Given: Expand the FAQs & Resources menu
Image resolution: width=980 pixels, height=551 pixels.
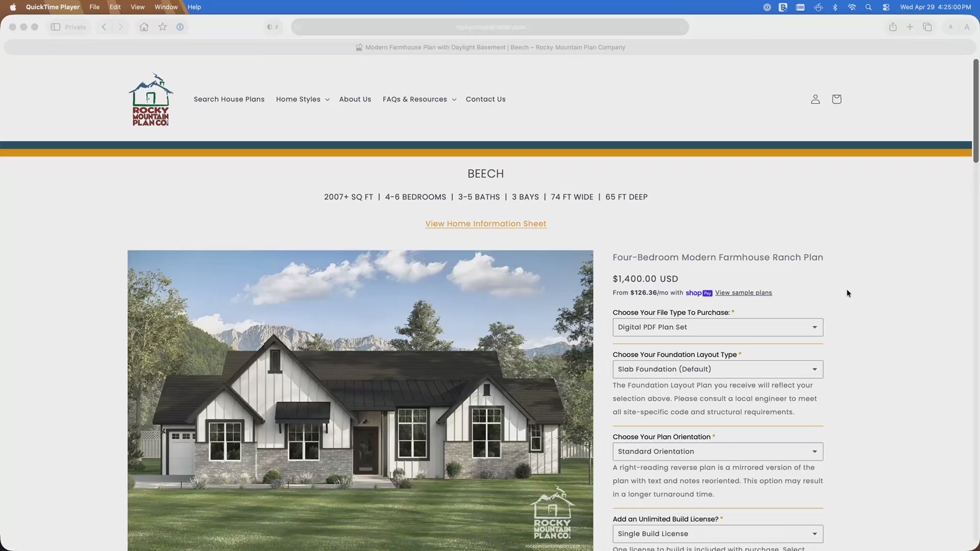Looking at the screenshot, I should point(419,99).
